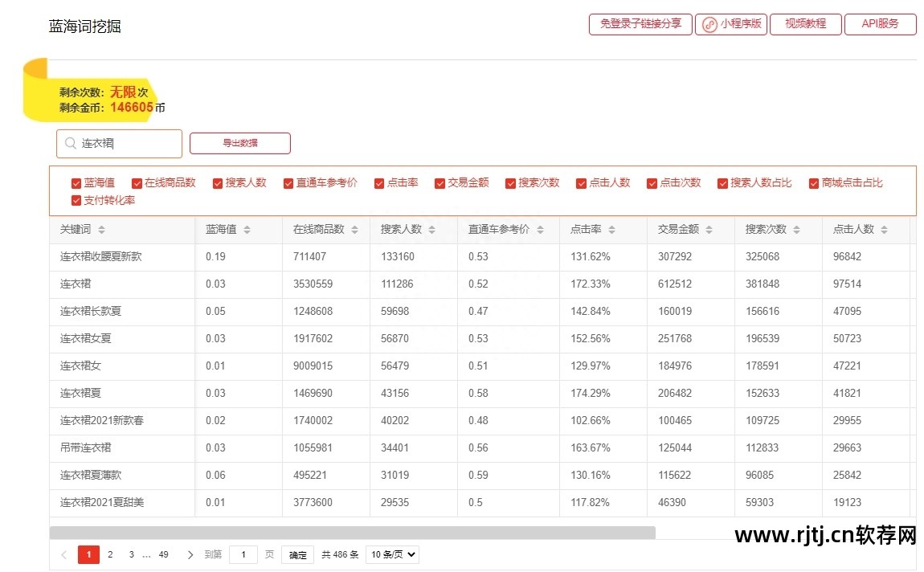This screenshot has height=572, width=924.
Task: Focus the keyword search field containing 连衣裙
Action: (x=129, y=144)
